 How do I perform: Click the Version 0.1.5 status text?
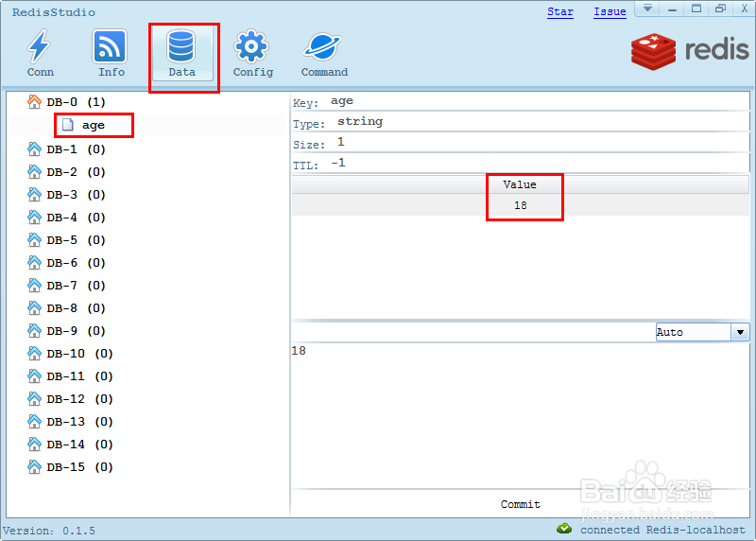tap(49, 531)
